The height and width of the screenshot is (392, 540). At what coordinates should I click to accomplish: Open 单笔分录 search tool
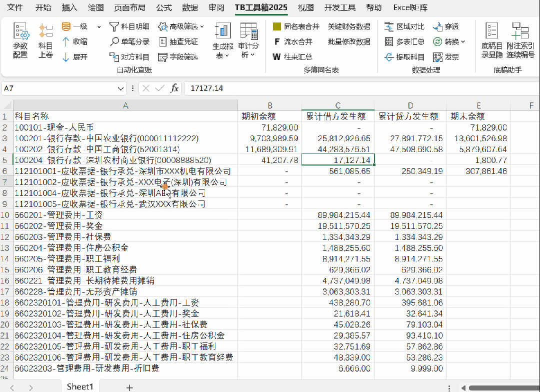129,41
